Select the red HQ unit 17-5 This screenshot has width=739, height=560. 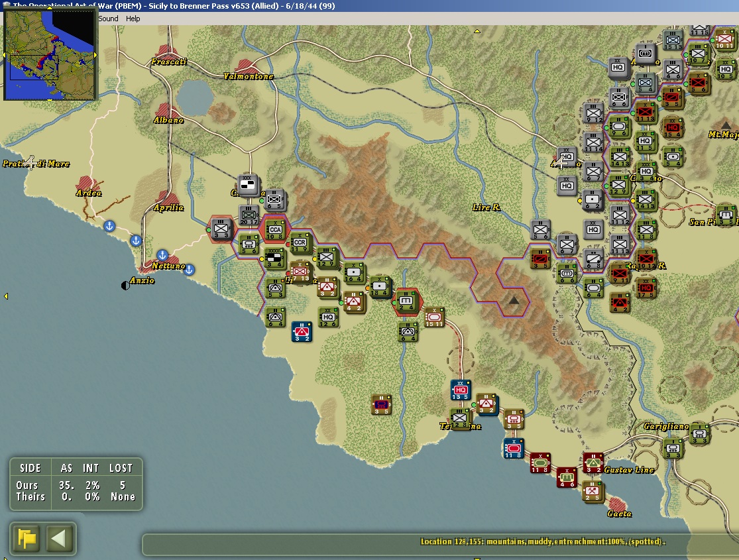click(646, 288)
